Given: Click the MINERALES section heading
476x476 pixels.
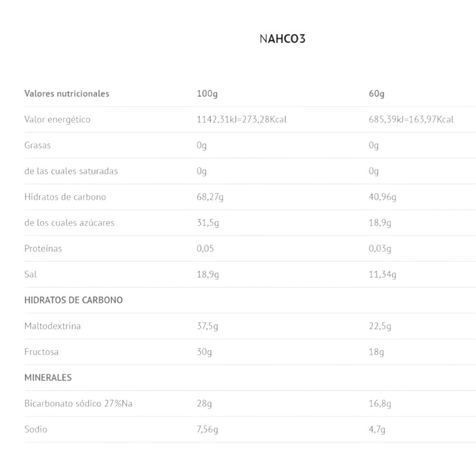Looking at the screenshot, I should 48,377.
